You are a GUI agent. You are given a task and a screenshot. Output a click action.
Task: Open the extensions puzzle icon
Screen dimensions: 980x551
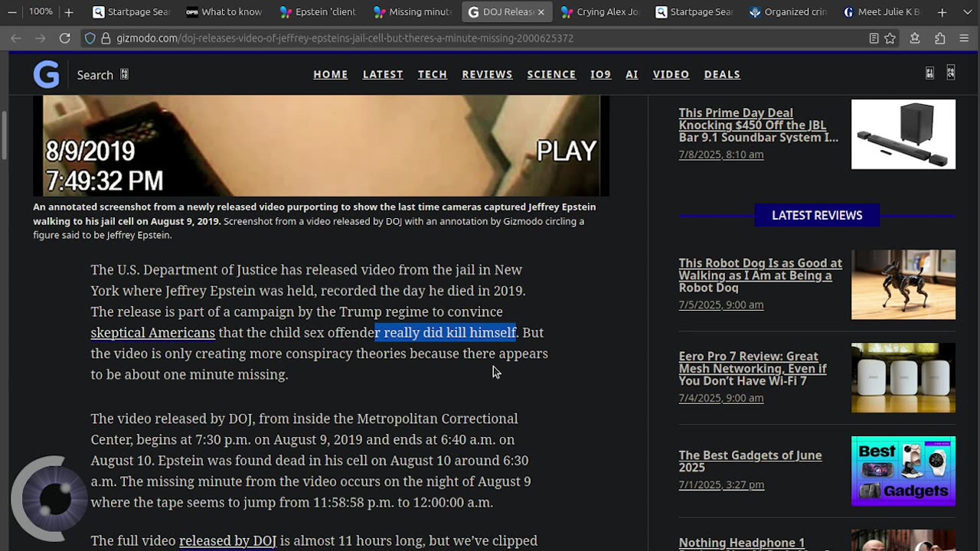coord(939,38)
